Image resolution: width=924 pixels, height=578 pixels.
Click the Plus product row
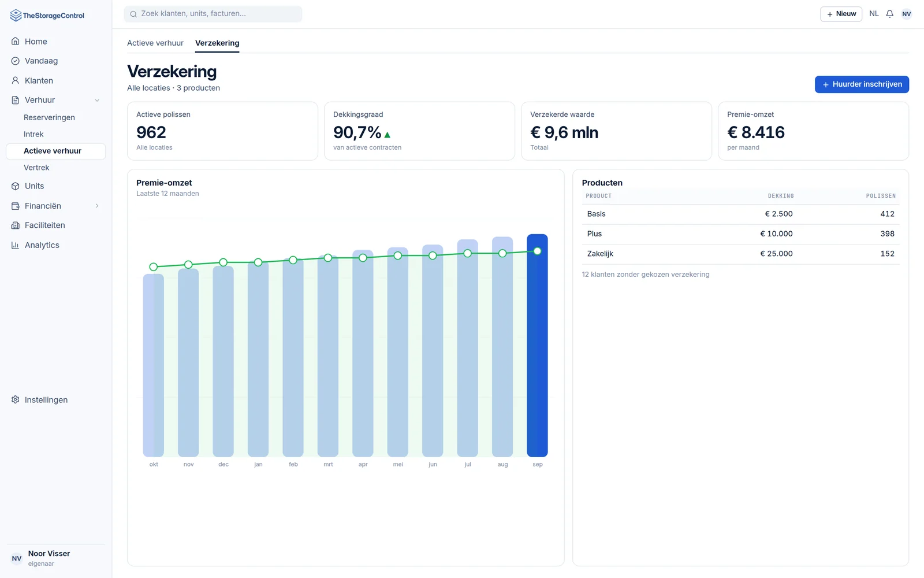[x=740, y=234]
